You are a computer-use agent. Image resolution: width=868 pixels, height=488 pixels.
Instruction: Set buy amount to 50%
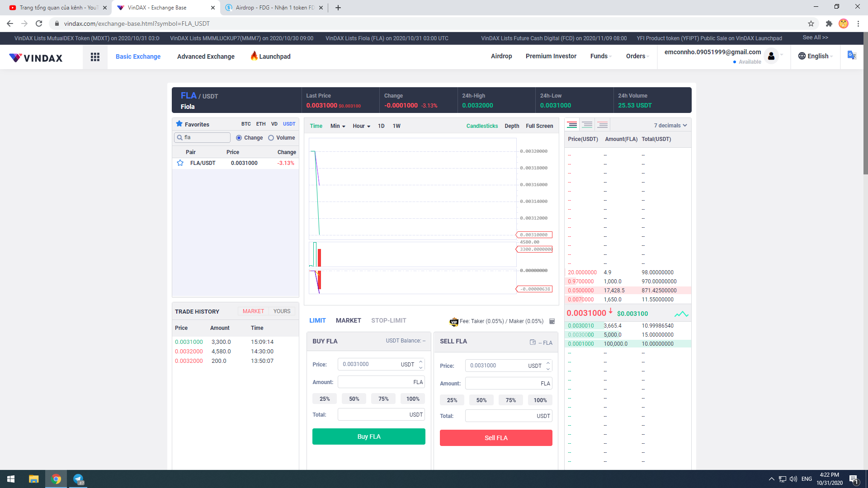[354, 399]
